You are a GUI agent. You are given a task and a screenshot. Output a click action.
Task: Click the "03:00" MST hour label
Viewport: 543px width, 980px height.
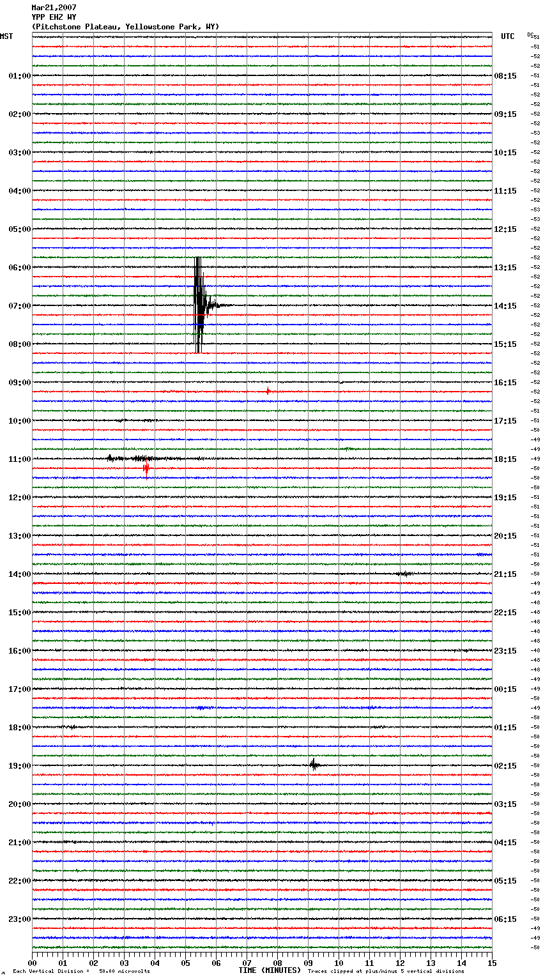20,153
